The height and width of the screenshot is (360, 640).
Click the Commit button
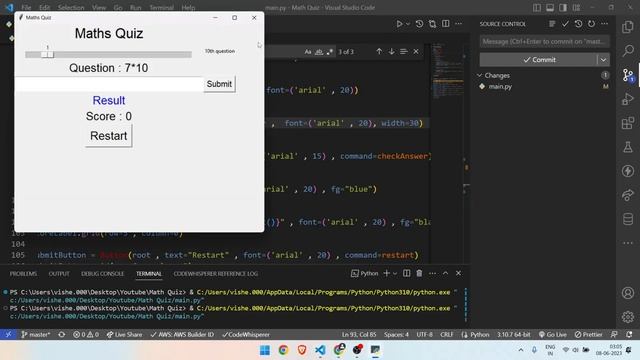pyautogui.click(x=538, y=60)
